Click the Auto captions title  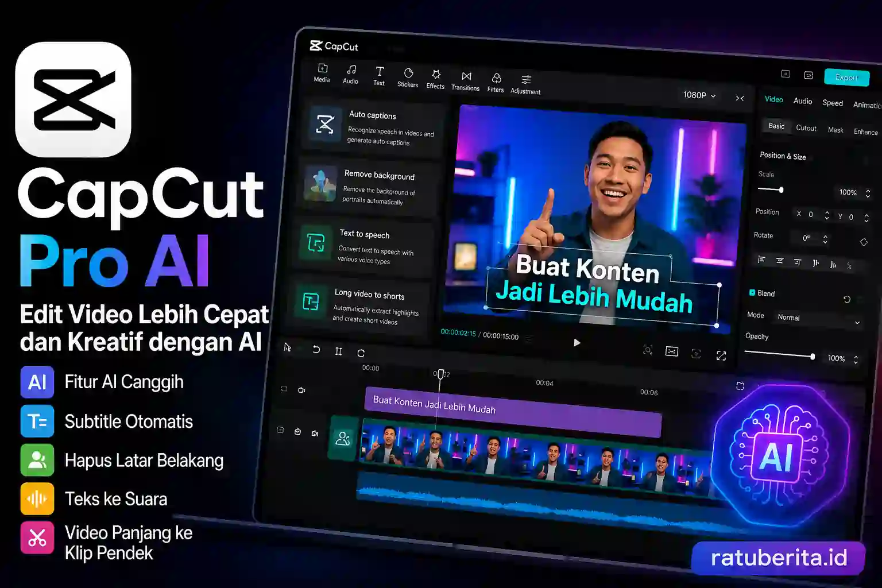pos(373,115)
